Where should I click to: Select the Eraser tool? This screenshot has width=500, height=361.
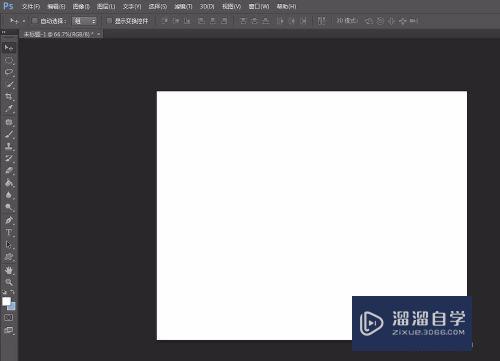coord(9,170)
